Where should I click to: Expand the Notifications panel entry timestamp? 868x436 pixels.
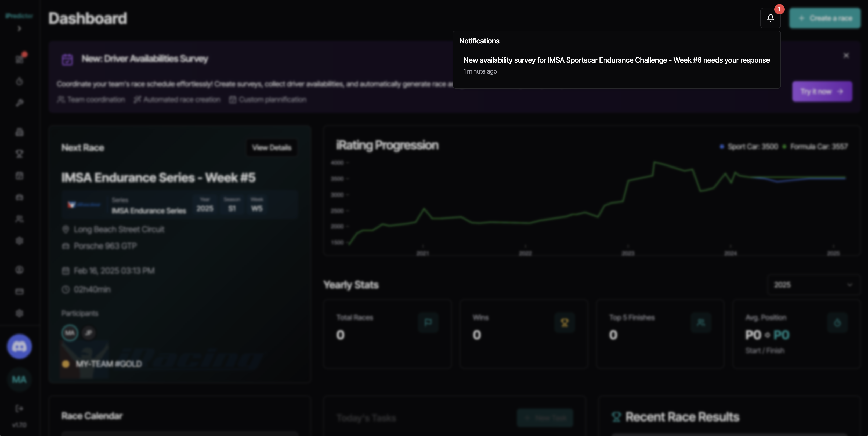click(480, 71)
